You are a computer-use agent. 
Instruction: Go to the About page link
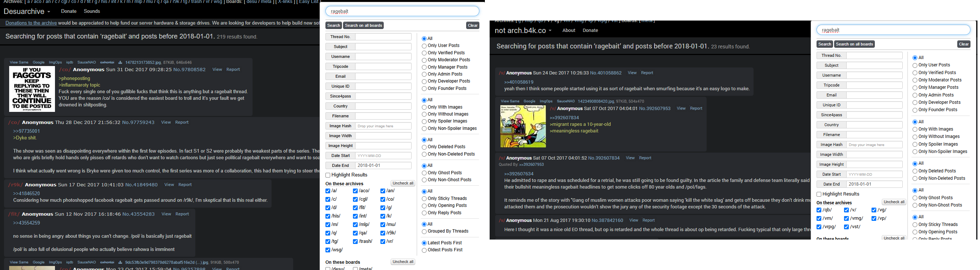(x=569, y=30)
